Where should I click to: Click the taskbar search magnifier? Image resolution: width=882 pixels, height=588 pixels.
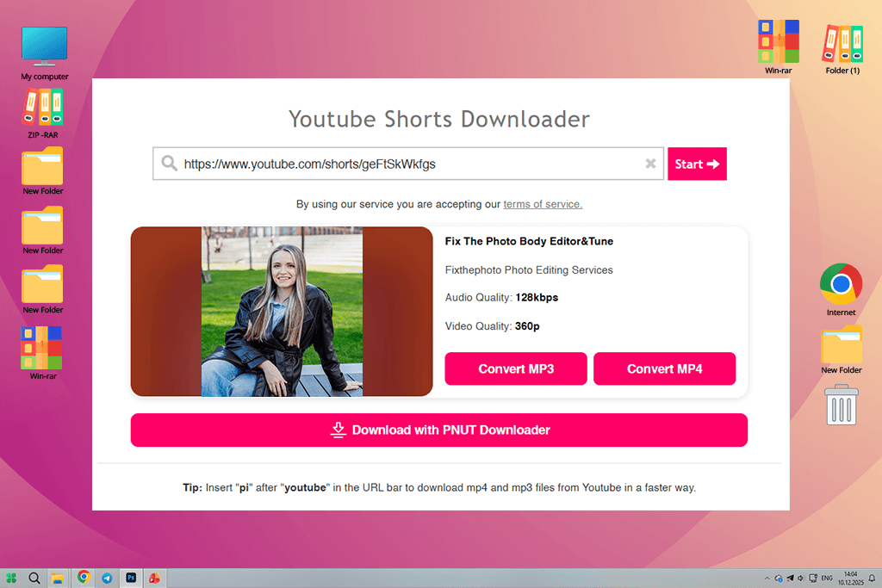pyautogui.click(x=34, y=578)
